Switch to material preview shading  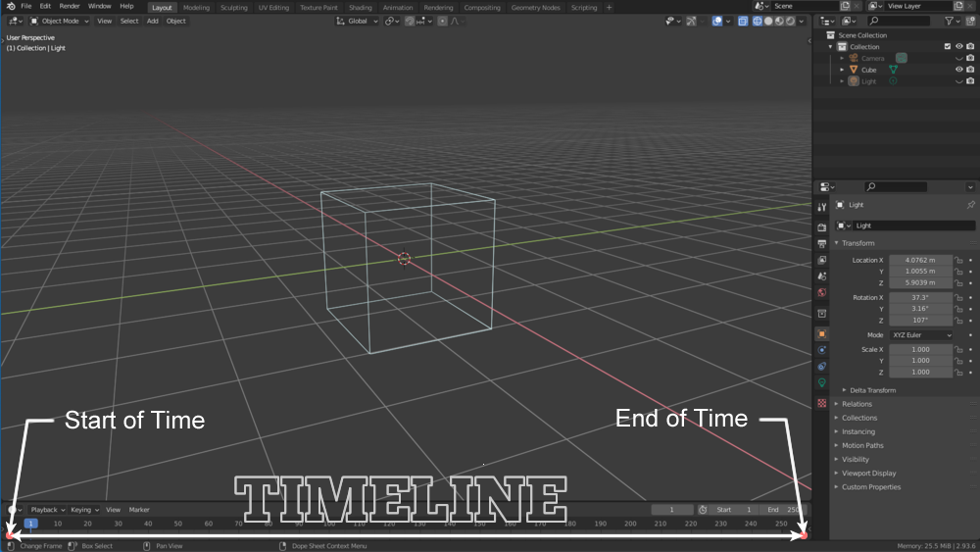pos(779,22)
